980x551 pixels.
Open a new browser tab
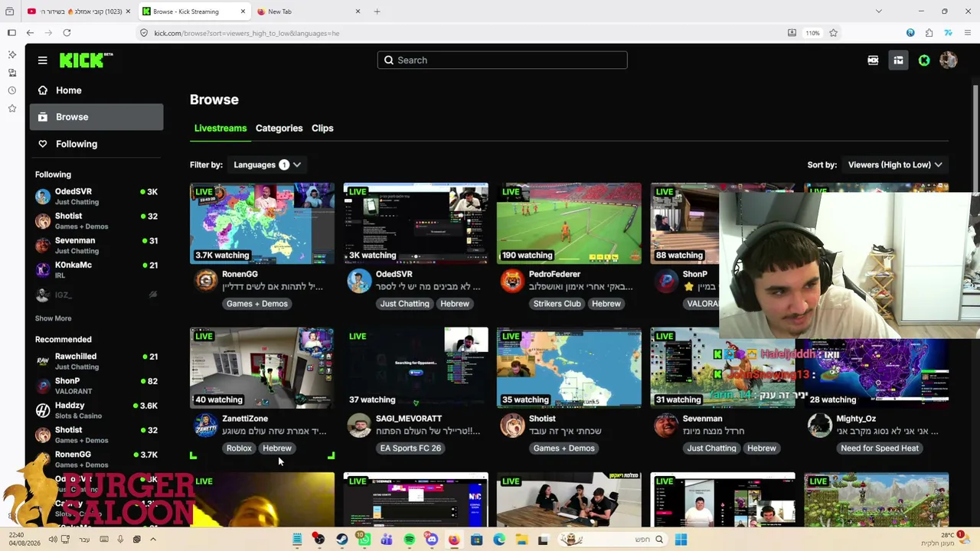(377, 11)
